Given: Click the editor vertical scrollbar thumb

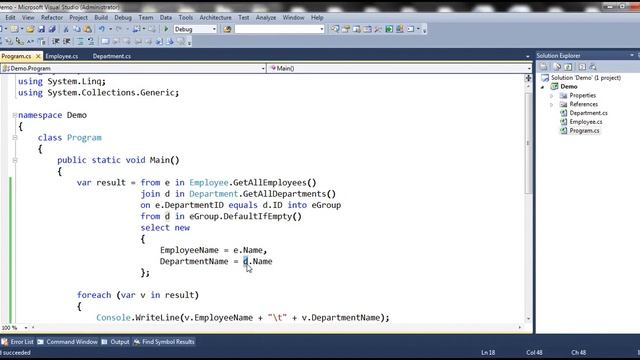Looking at the screenshot, I should 528,143.
